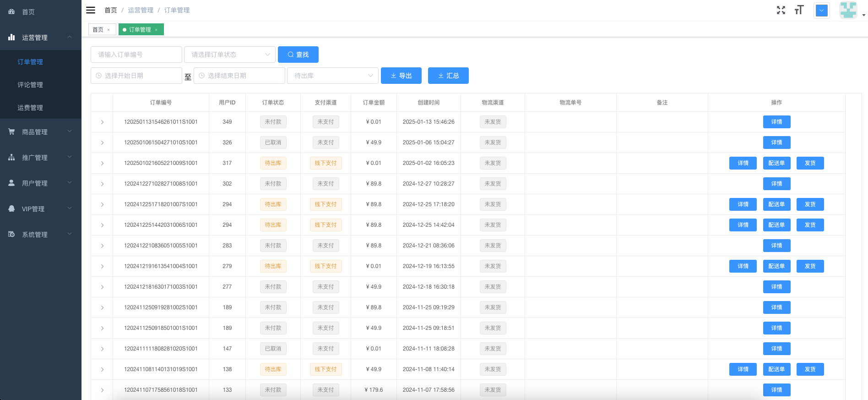Screen dimensions: 868x400
Task: Collapse the 运营管理 menu chevron
Action: pyautogui.click(x=70, y=37)
